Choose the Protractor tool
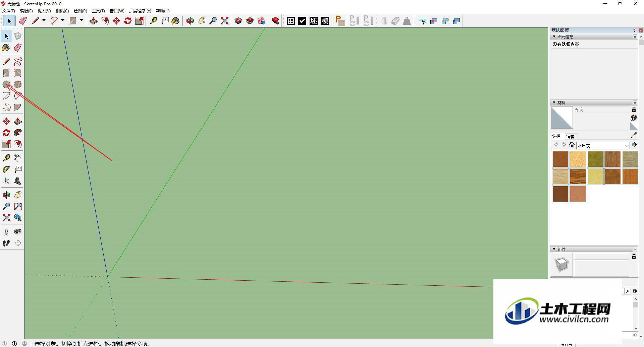Screen dimensions: 644x347 click(6, 169)
